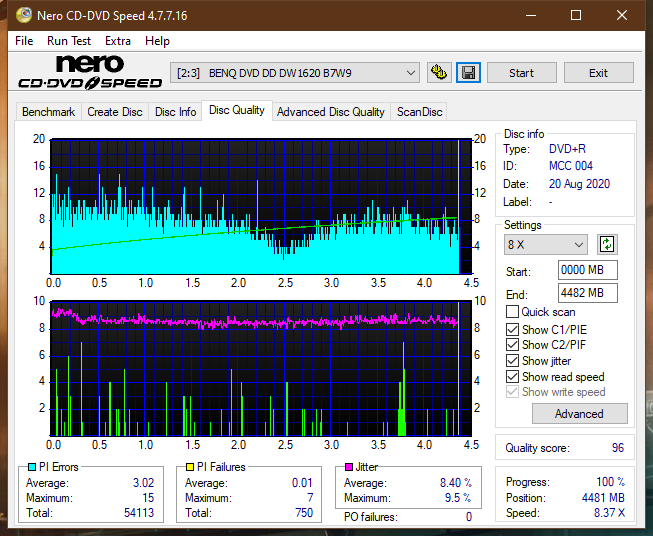The height and width of the screenshot is (536, 653).
Task: Click the Nero app icon in title bar
Action: [24, 15]
